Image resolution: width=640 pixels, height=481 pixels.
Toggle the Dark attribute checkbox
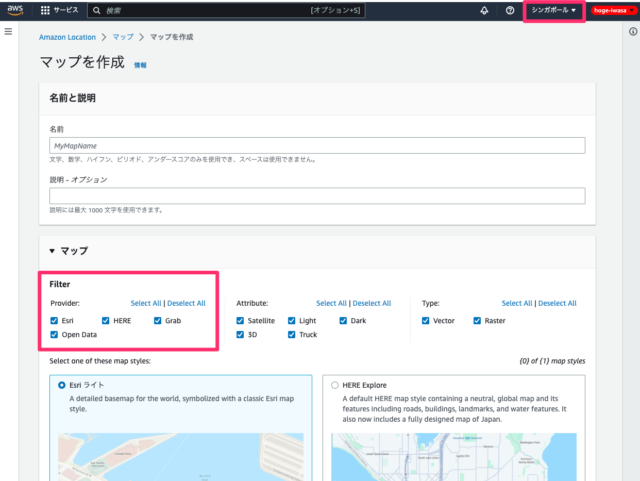coord(343,321)
